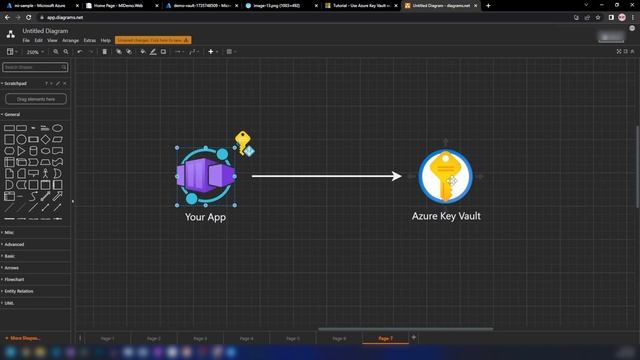Open the connection arrow style dropdown
The width and height of the screenshot is (640, 360).
pos(179,52)
